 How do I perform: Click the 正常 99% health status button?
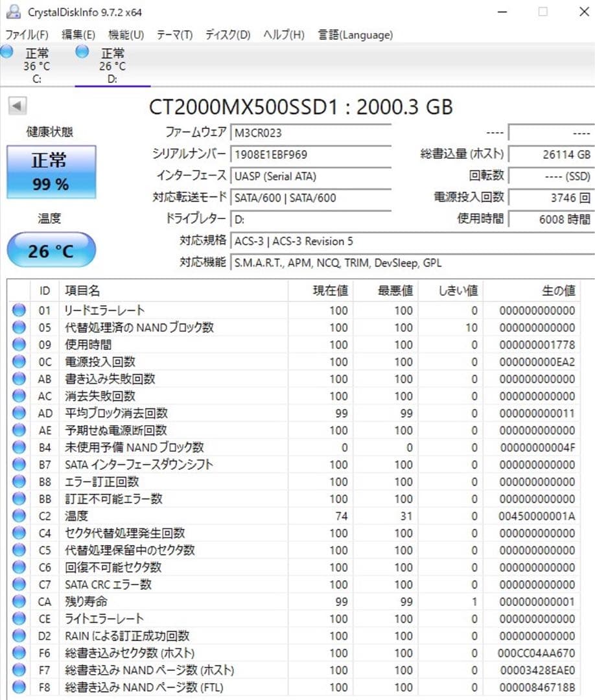[51, 172]
